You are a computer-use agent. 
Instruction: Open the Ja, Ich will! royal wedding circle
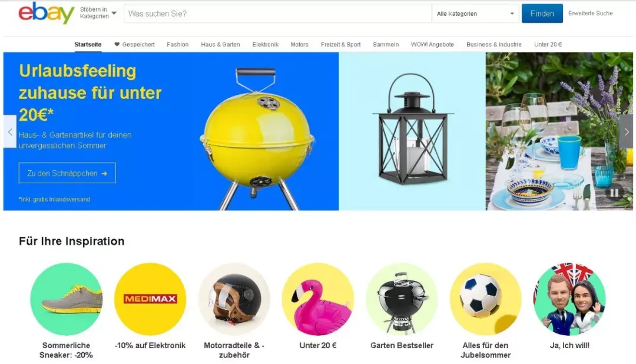[x=569, y=299]
